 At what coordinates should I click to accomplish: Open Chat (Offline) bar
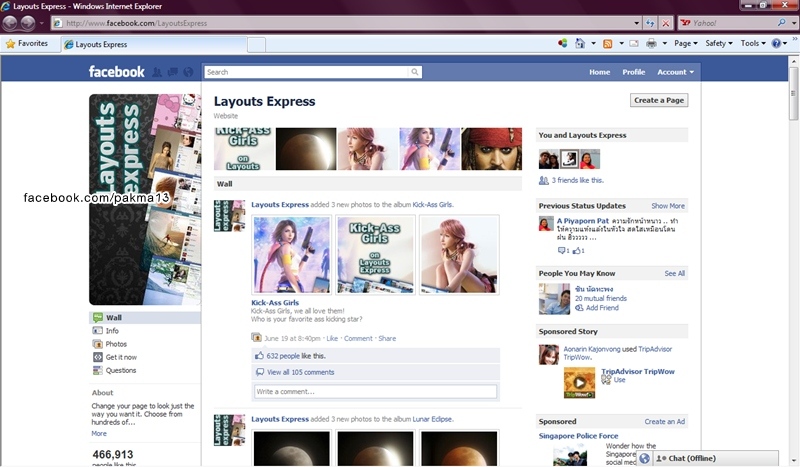point(715,458)
